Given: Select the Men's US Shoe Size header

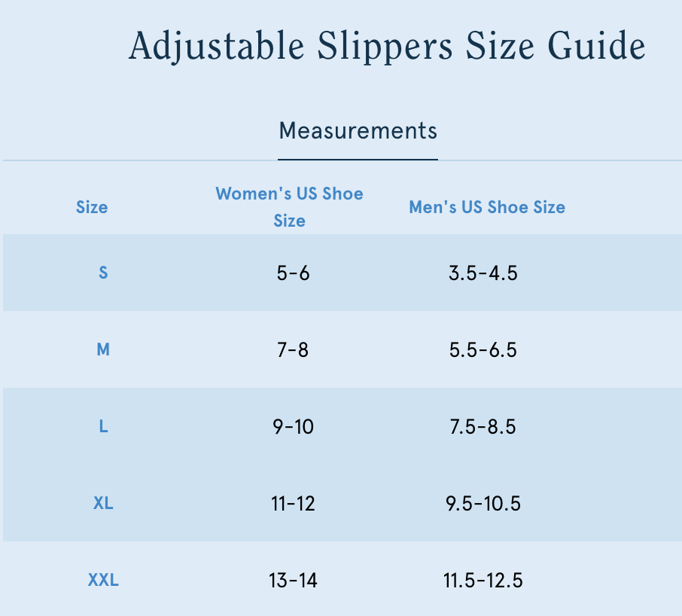Looking at the screenshot, I should click(x=487, y=207).
